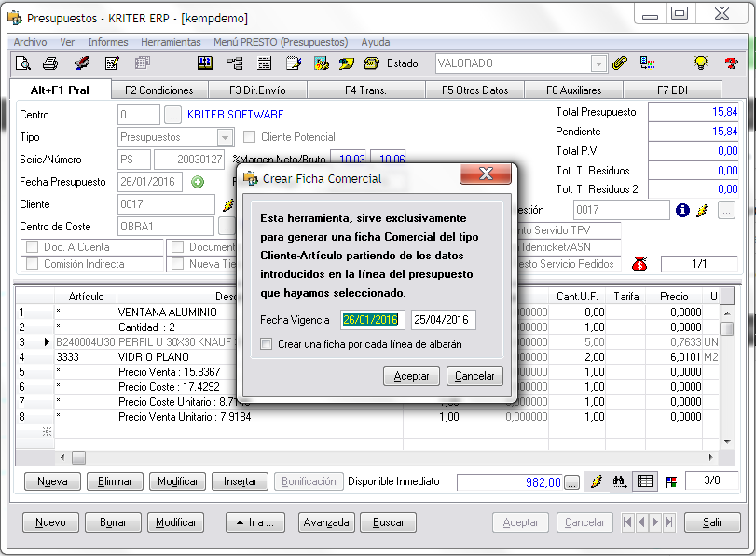Click the print preview icon in toolbar
Screen dimensions: 756x556
pyautogui.click(x=23, y=63)
